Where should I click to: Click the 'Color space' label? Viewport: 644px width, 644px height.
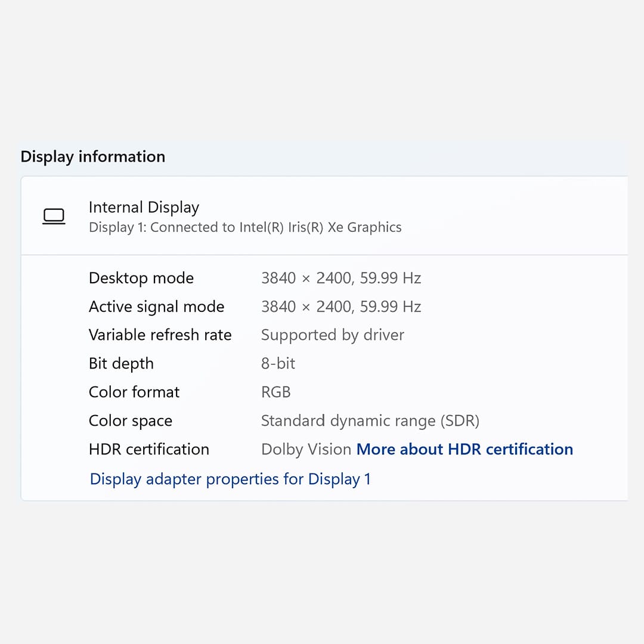(131, 420)
